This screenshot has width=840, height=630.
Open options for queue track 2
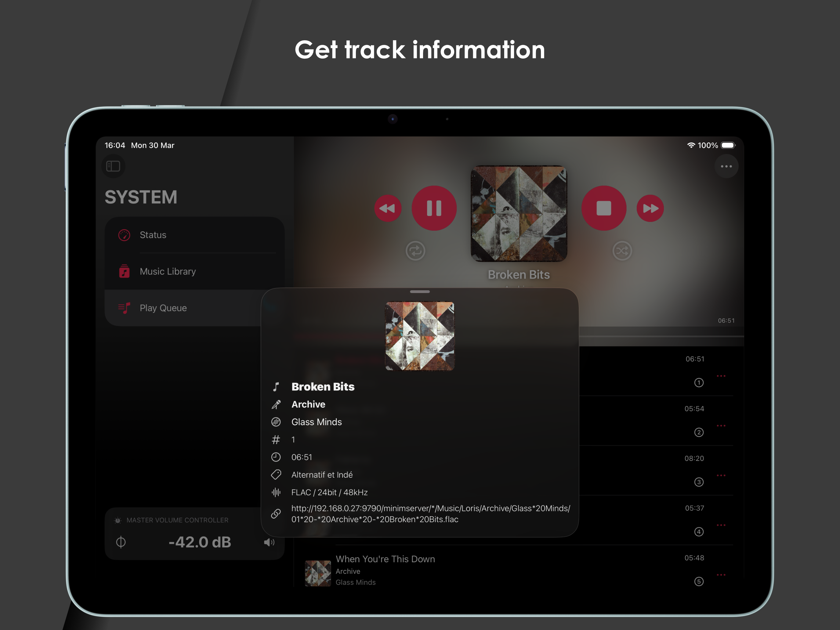(x=721, y=426)
